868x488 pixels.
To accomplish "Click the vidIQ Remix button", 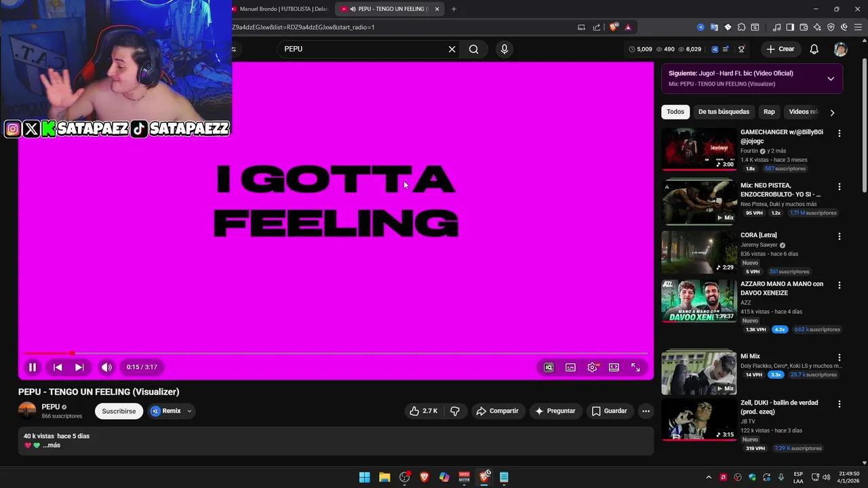I will [x=166, y=411].
